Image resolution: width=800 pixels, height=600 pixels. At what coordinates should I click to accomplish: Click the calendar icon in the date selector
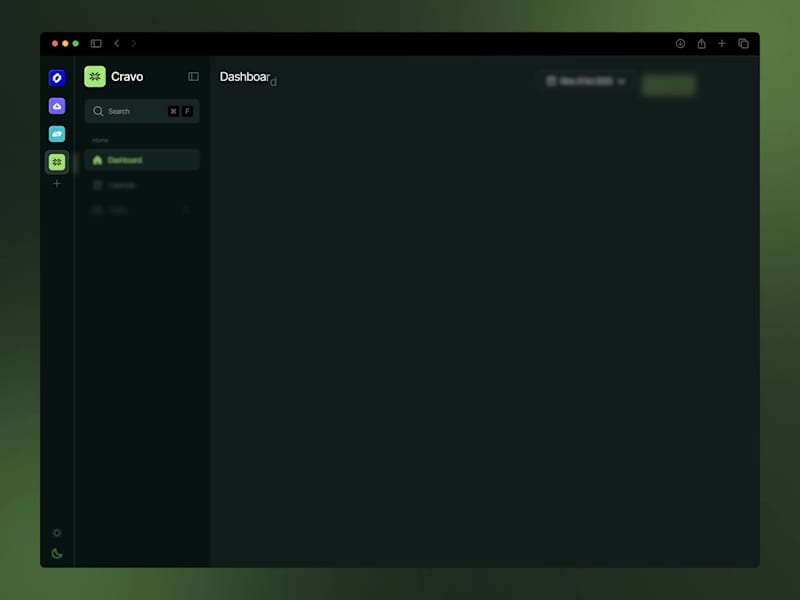point(551,82)
